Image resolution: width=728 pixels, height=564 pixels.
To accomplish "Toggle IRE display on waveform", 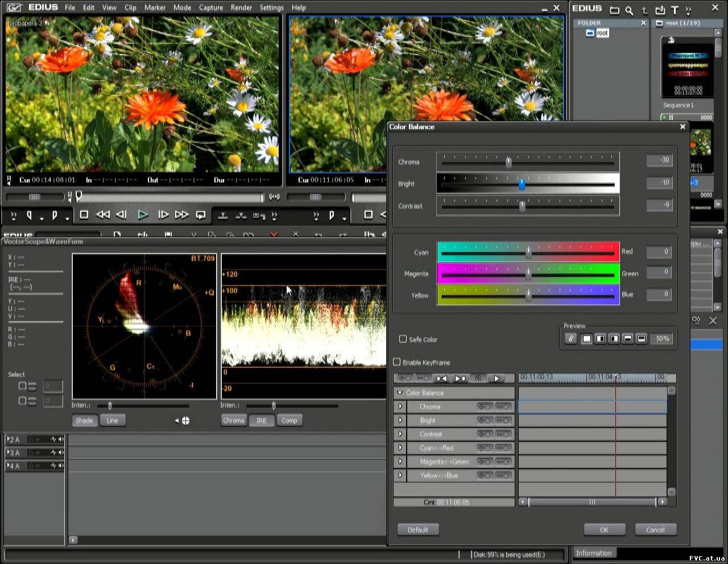I will 262,421.
